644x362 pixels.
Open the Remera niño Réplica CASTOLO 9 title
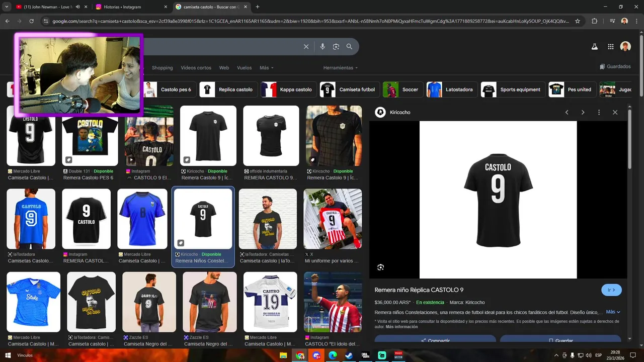419,290
